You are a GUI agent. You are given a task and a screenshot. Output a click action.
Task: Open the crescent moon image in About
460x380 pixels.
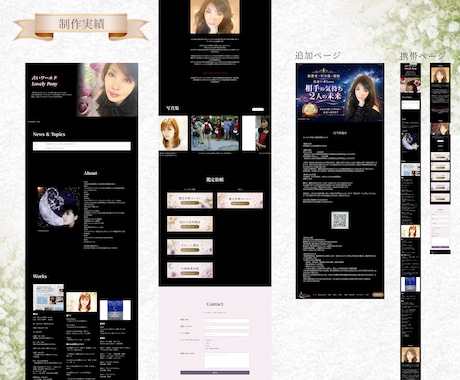click(x=58, y=207)
